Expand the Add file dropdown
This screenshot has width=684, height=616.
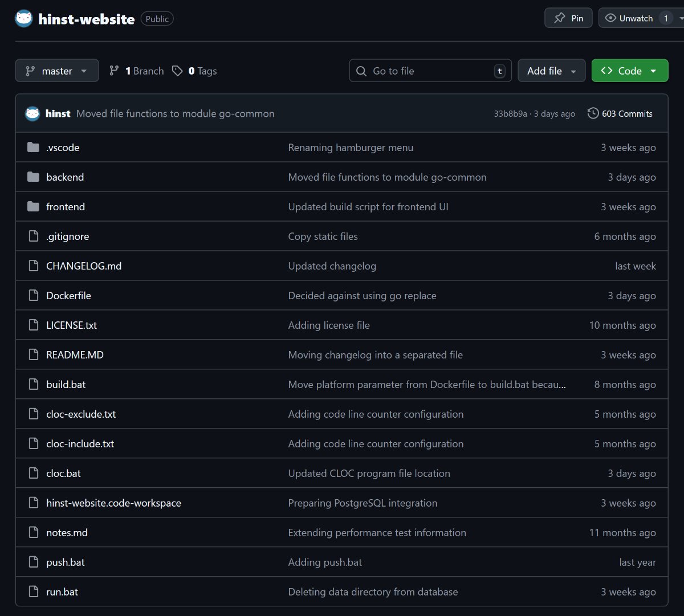[551, 71]
